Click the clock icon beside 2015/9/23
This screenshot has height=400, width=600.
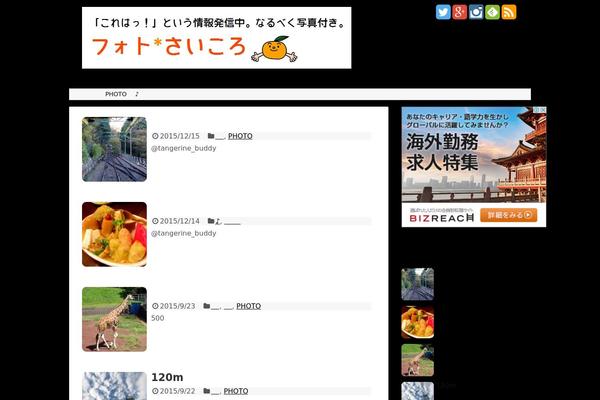[155, 306]
